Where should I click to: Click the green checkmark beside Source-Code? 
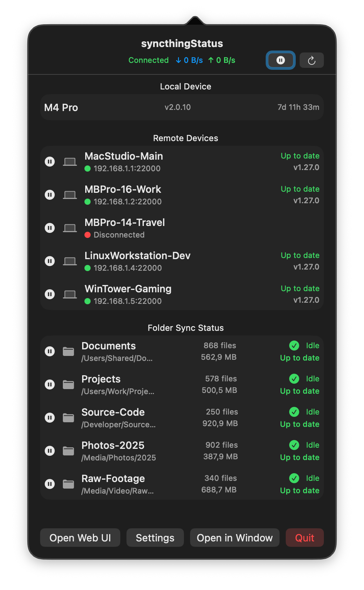pyautogui.click(x=294, y=411)
